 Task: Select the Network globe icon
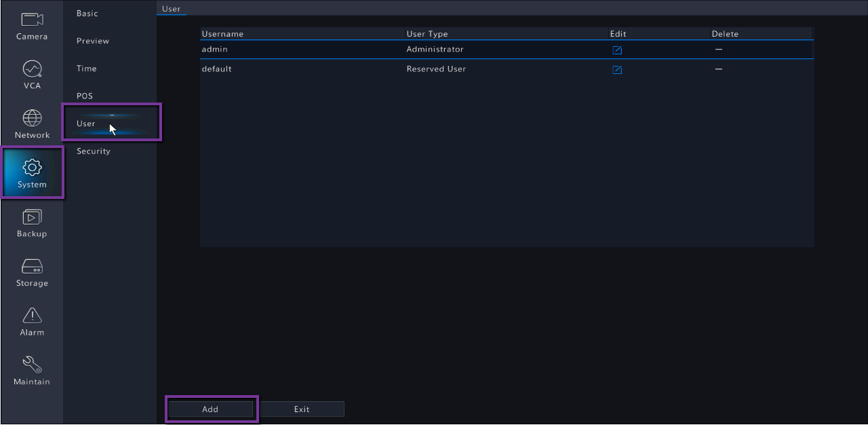click(32, 119)
